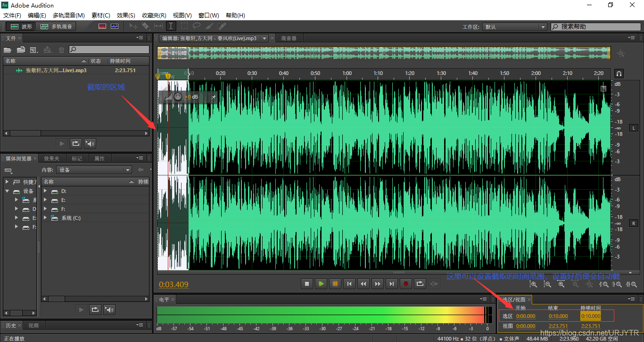Expand the 快捷方式 tree node
The width and height of the screenshot is (644, 342).
click(x=7, y=182)
